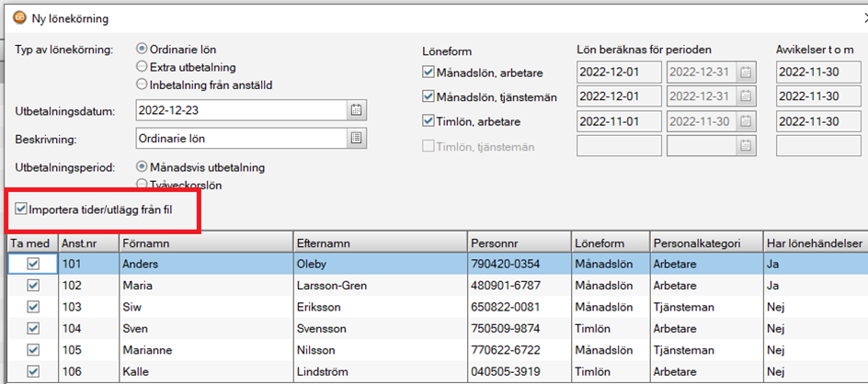Select Månadsvis utbetalning radio button
Screen dimensions: 868x384
pos(142,167)
